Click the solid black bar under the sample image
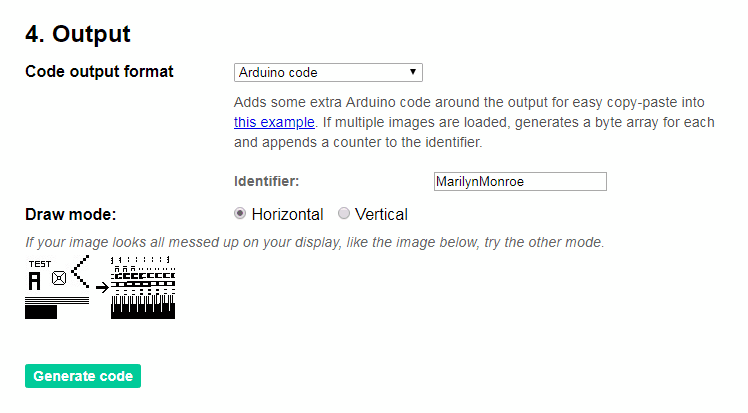This screenshot has width=748, height=413. (41, 311)
